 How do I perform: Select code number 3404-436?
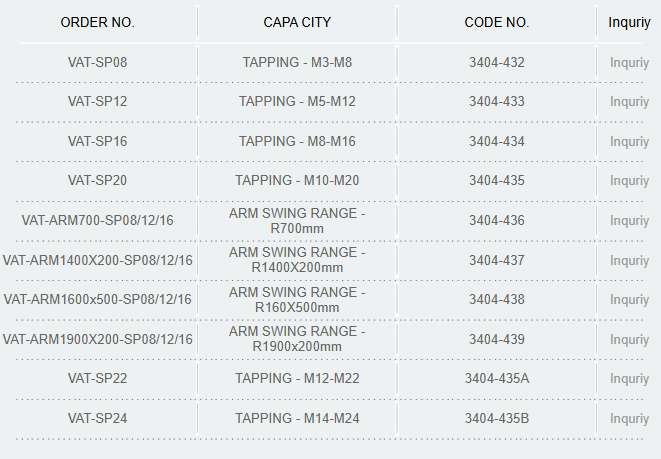(x=497, y=220)
